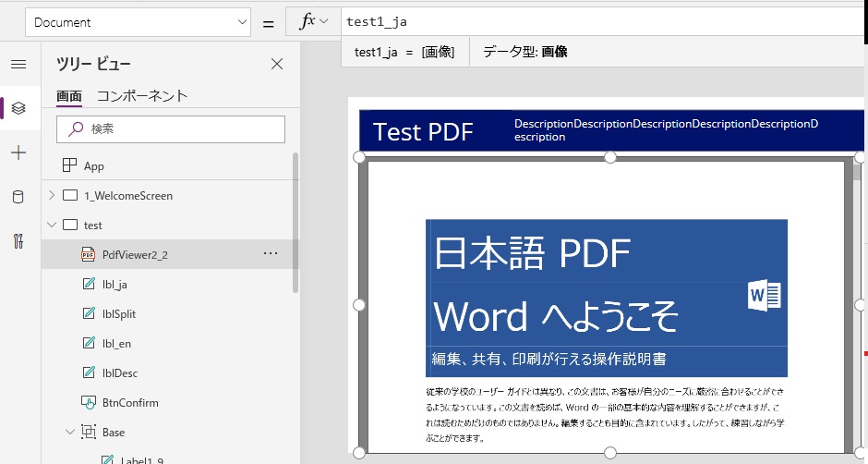The image size is (868, 464).
Task: Click the formula bar containing test1_ja
Action: pos(603,21)
